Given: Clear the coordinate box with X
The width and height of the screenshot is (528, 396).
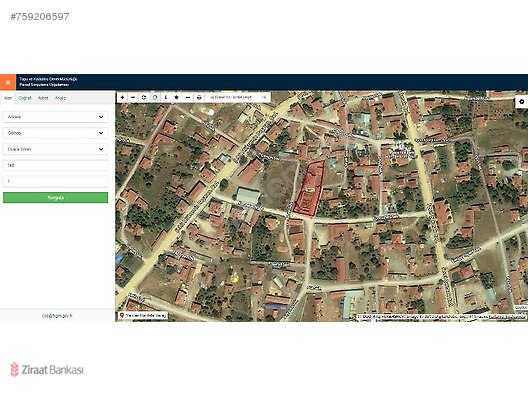Looking at the screenshot, I should click(265, 97).
